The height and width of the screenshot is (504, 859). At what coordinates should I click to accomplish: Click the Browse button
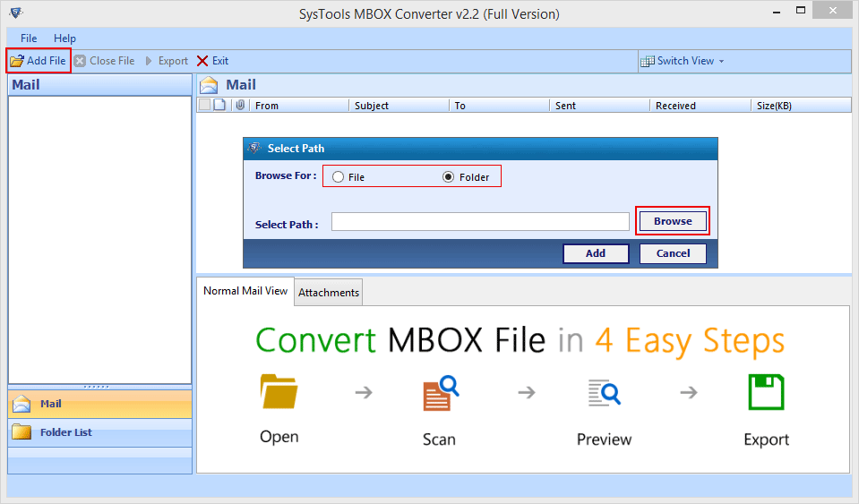click(x=673, y=221)
